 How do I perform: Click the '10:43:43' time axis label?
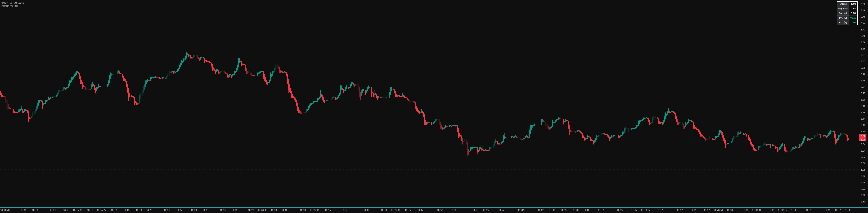pyautogui.click(x=395, y=210)
